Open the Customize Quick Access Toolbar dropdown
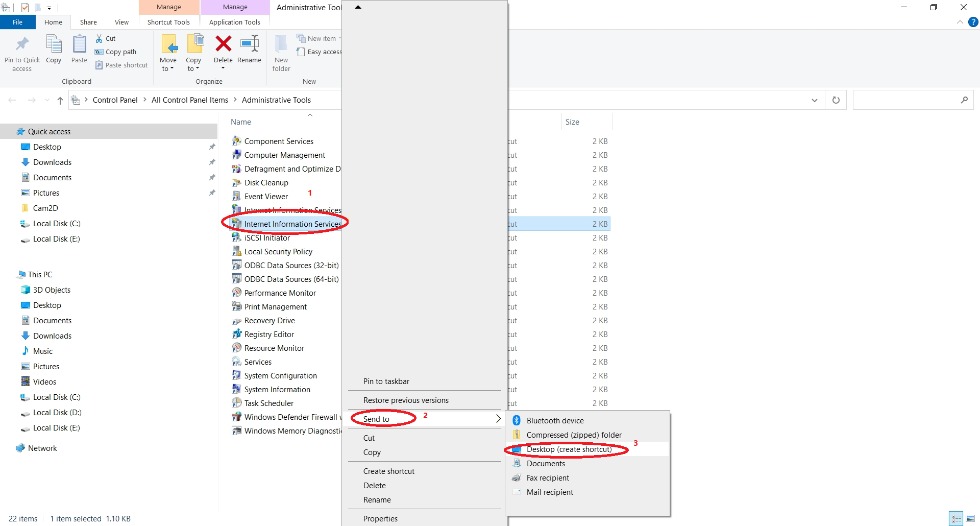This screenshot has height=526, width=980. click(49, 8)
